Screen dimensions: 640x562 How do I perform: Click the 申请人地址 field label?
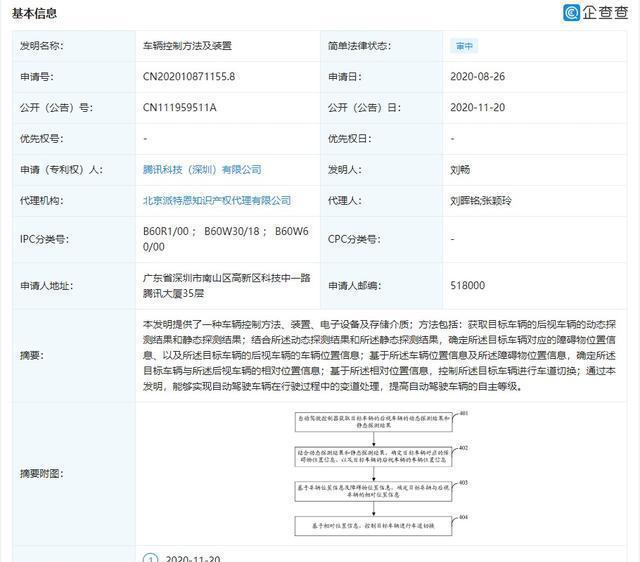[x=46, y=285]
